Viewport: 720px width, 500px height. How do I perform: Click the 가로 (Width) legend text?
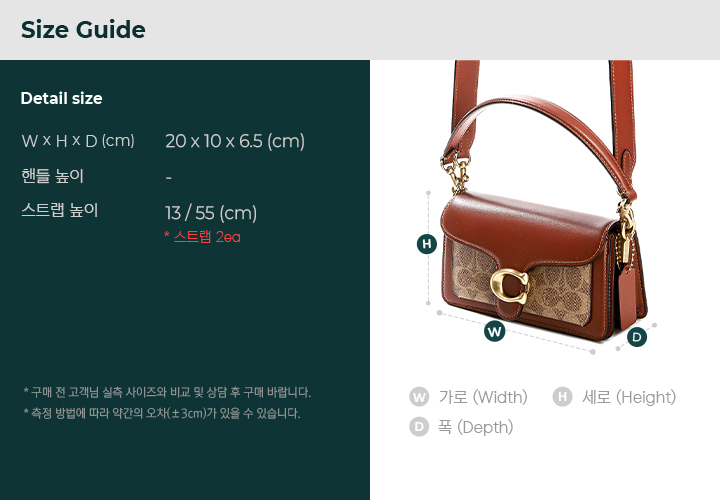[483, 397]
